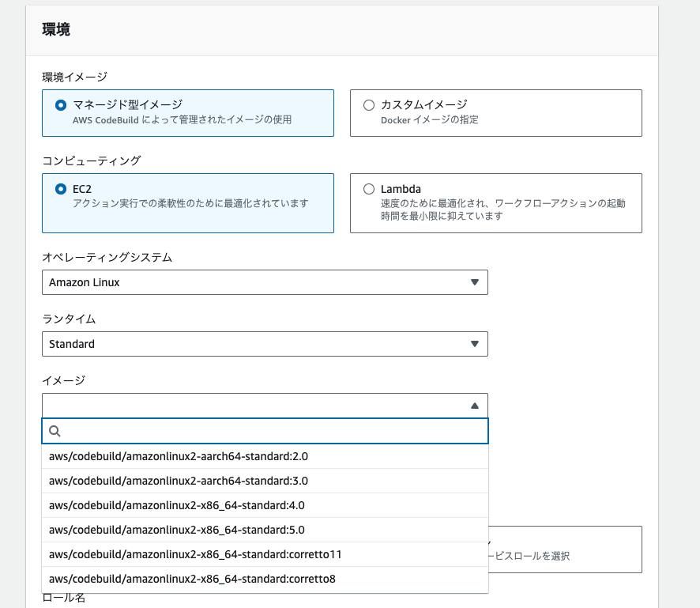Click the search magnifier icon

[x=54, y=431]
